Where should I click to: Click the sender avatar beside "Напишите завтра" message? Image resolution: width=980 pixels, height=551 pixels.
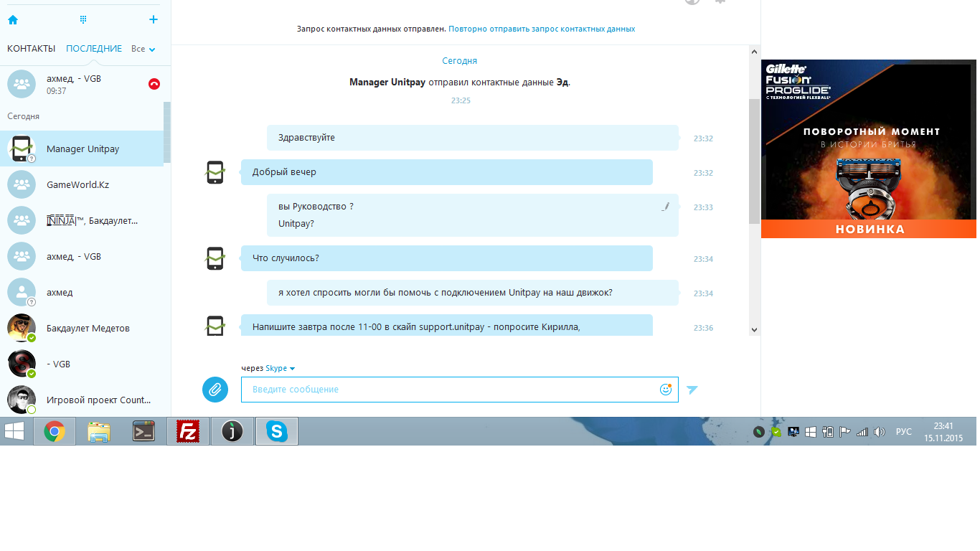[216, 326]
